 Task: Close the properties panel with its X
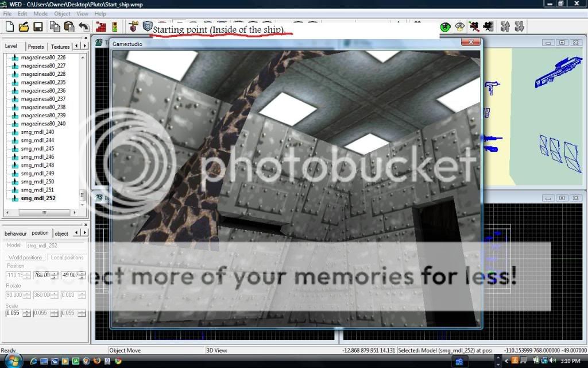click(86, 225)
